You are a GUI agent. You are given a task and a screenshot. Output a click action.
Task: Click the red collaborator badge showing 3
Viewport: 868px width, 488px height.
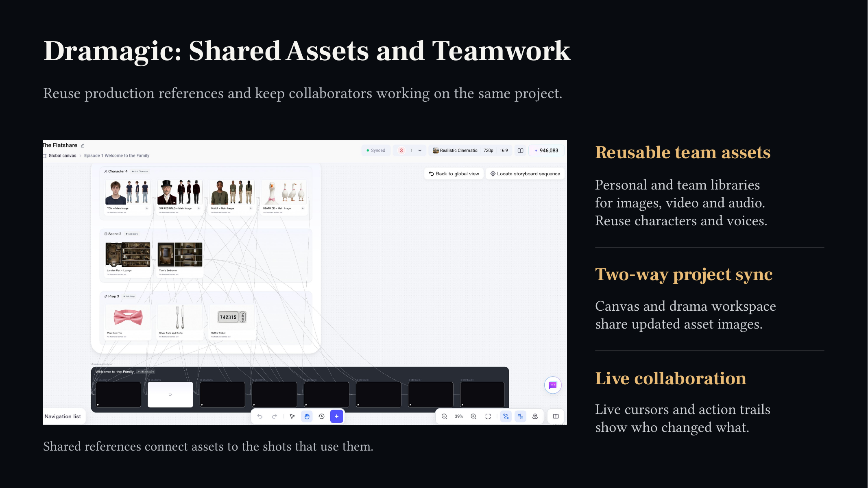pos(401,150)
